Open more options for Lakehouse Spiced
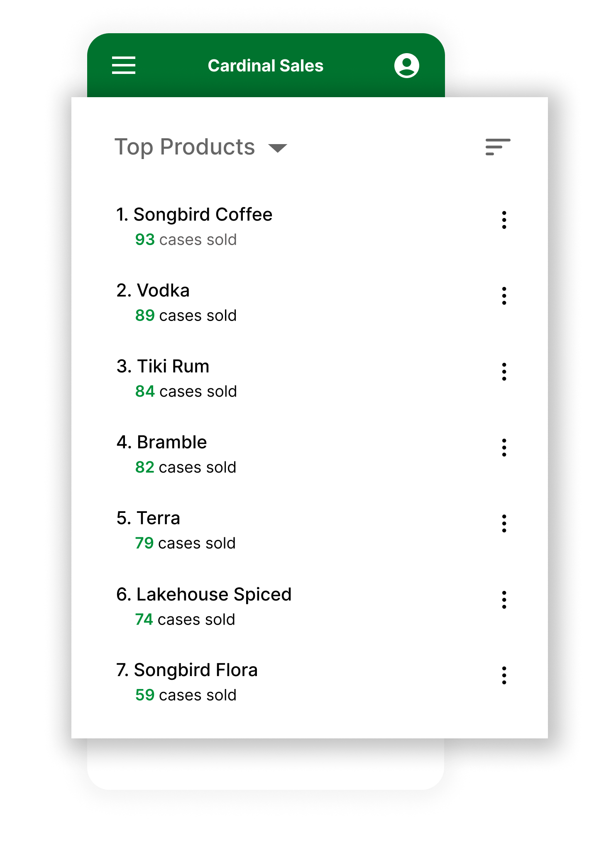Viewport: 616px width, 853px height. (x=504, y=600)
